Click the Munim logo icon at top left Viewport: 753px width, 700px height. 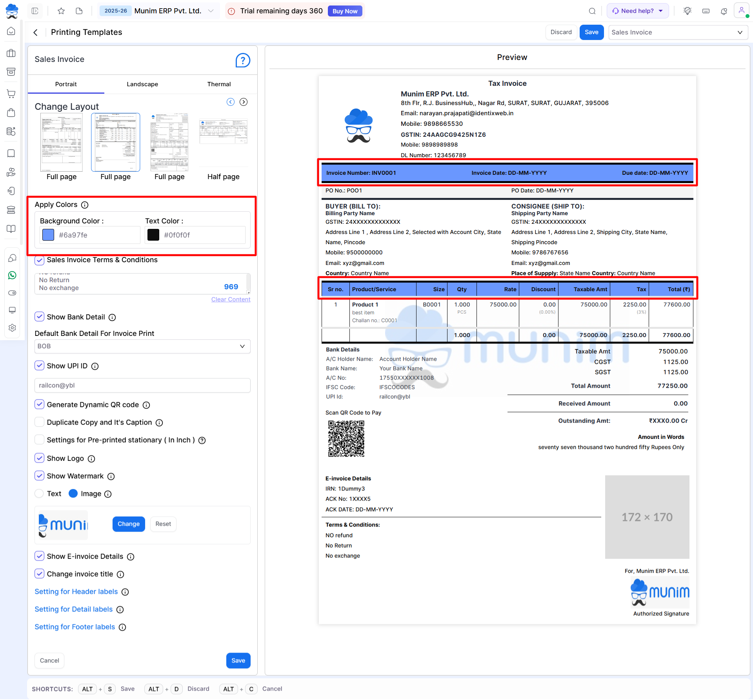(12, 11)
